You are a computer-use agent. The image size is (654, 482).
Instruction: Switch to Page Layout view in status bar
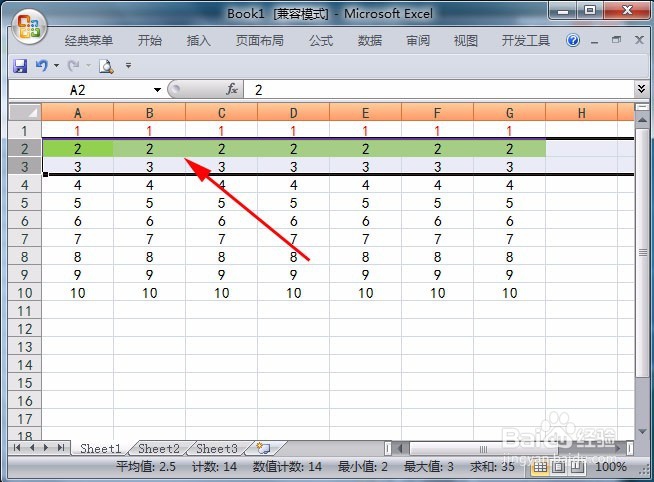coord(558,467)
